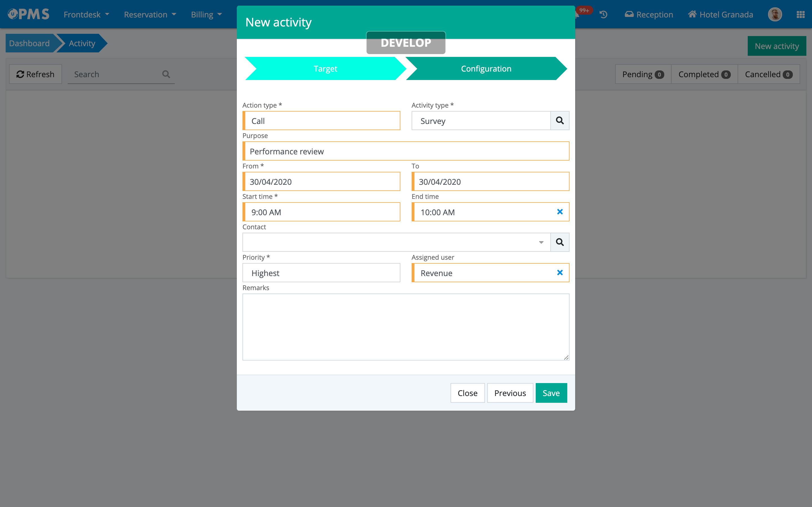Viewport: 812px width, 507px height.
Task: Click the user avatar profile picture
Action: point(775,14)
